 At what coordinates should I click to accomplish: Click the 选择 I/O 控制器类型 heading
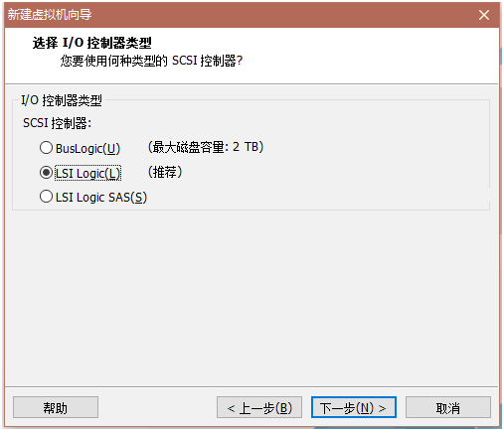point(92,43)
